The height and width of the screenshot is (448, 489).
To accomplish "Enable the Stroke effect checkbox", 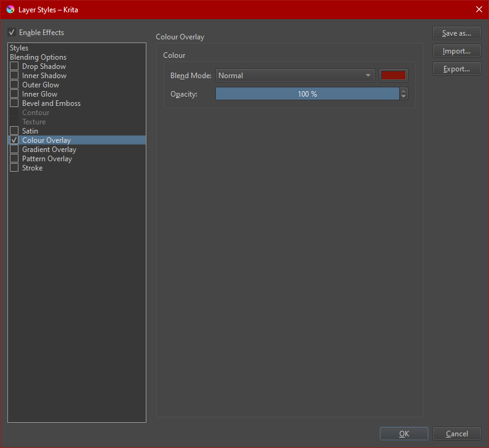I will tap(14, 168).
